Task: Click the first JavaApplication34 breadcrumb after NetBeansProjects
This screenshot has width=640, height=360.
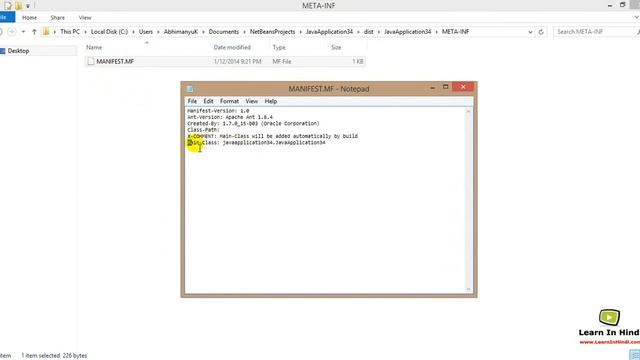Action: coord(329,31)
